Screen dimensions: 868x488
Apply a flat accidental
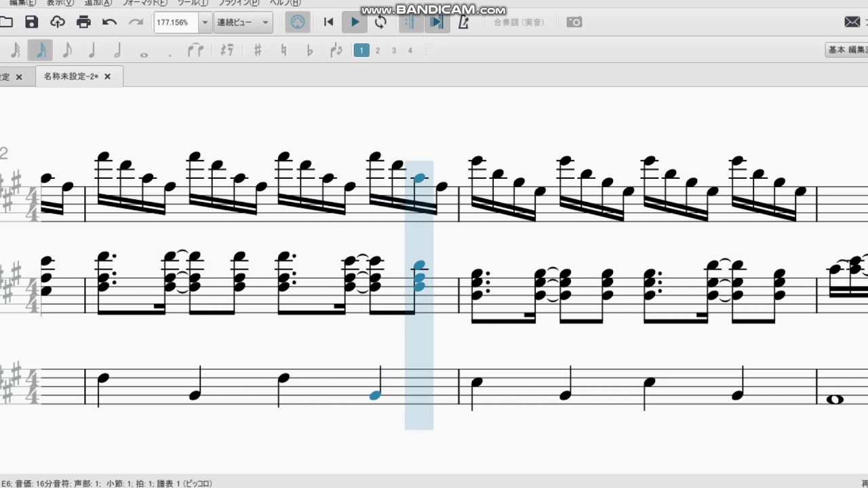310,50
